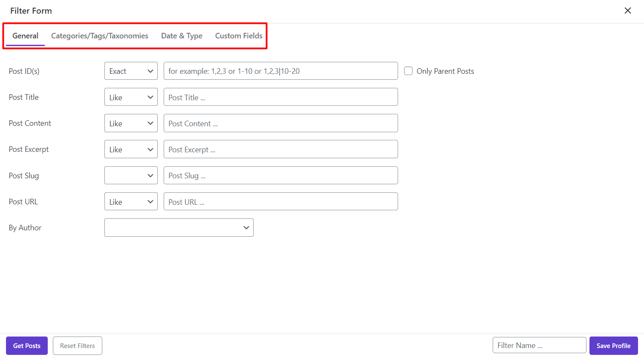Screen dimensions: 644x357
Task: Expand the By Author dropdown
Action: [x=179, y=227]
